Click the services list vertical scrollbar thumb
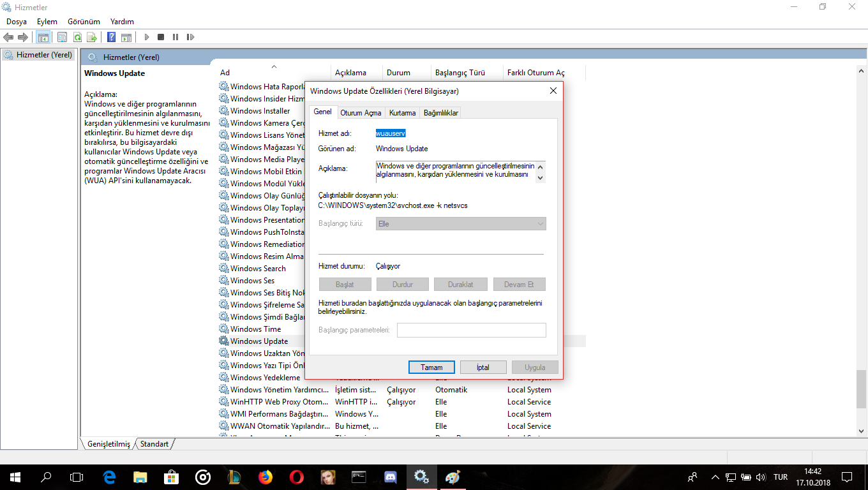 (862, 389)
